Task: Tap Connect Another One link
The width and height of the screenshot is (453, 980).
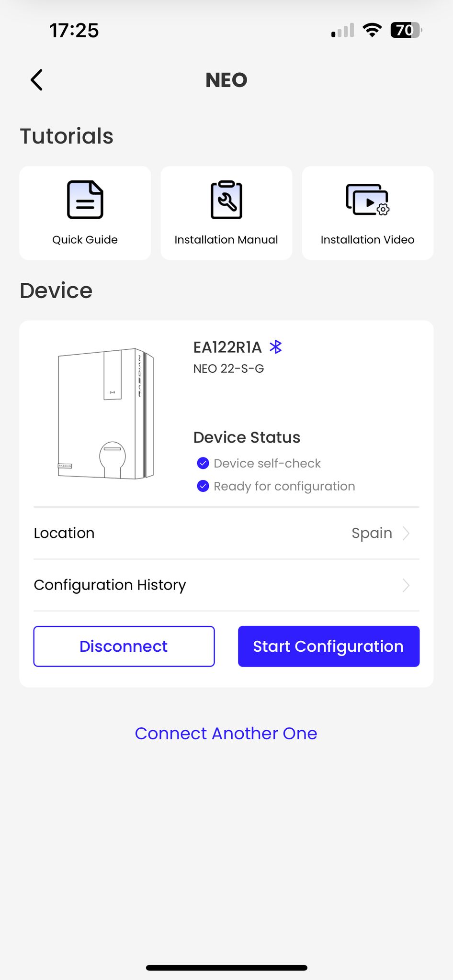Action: coord(226,733)
